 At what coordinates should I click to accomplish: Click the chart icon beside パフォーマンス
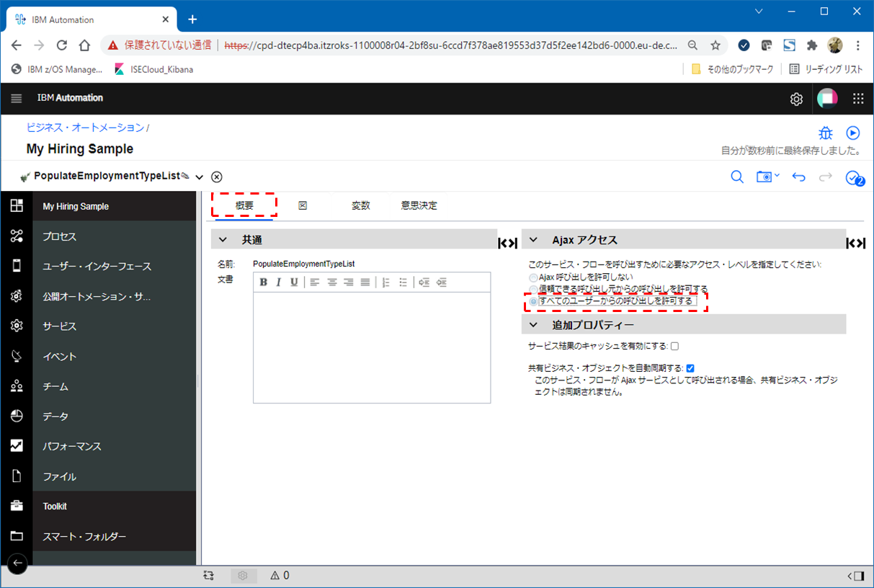tap(17, 446)
